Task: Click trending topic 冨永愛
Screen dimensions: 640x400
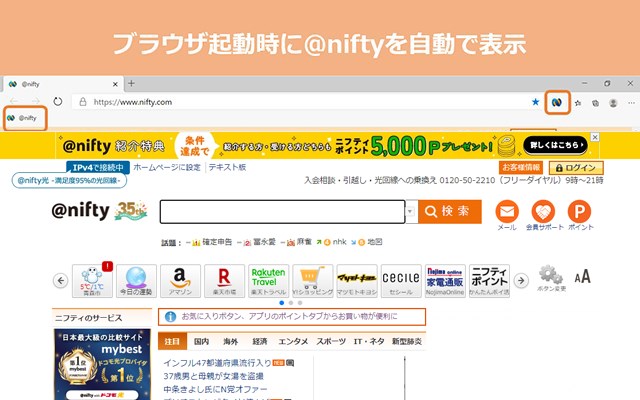Action: point(264,242)
